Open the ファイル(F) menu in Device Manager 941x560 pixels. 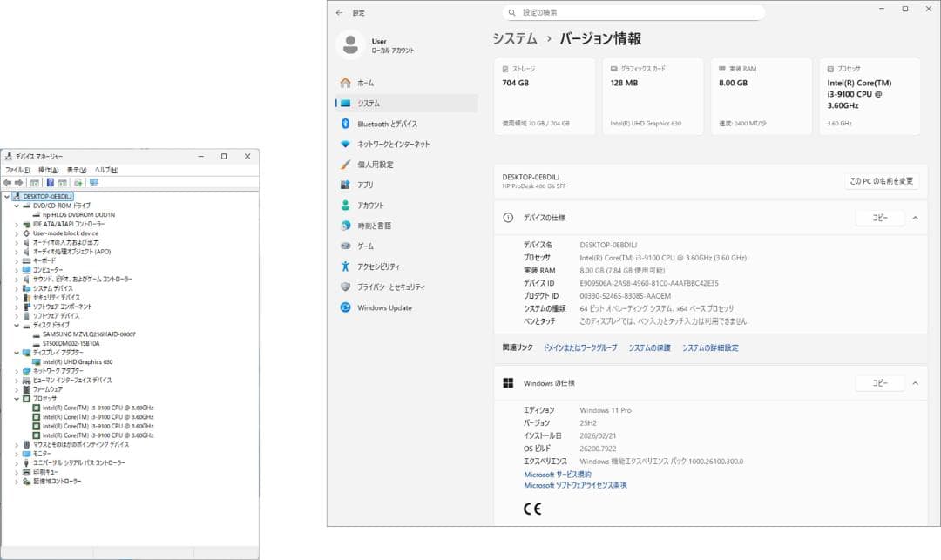[17, 170]
